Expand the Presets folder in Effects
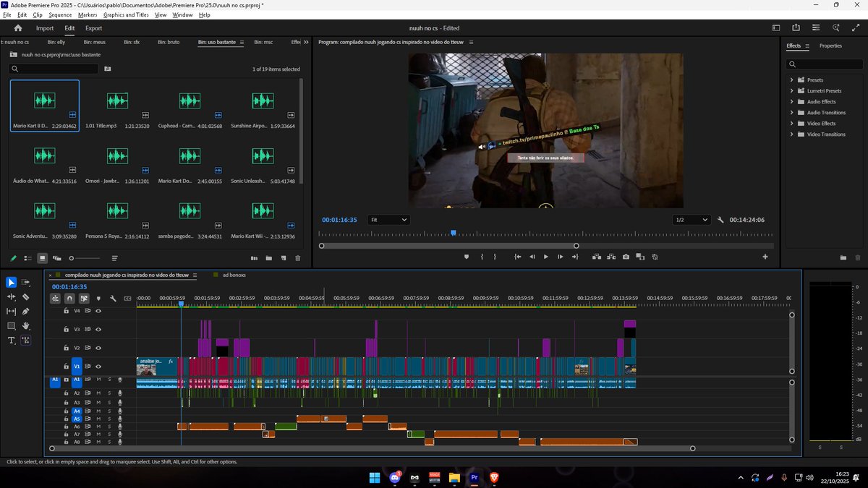The image size is (868, 488). [792, 80]
